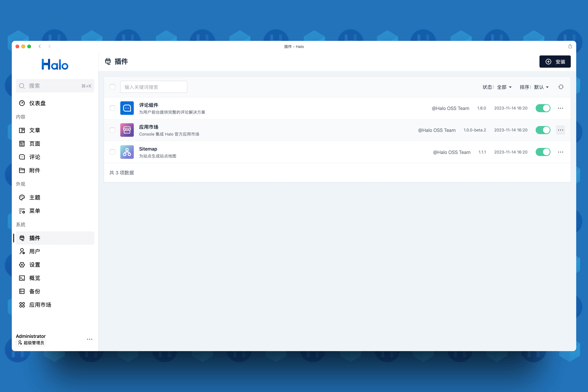
Task: Open the 应用市场 row three-dot menu
Action: pos(560,130)
